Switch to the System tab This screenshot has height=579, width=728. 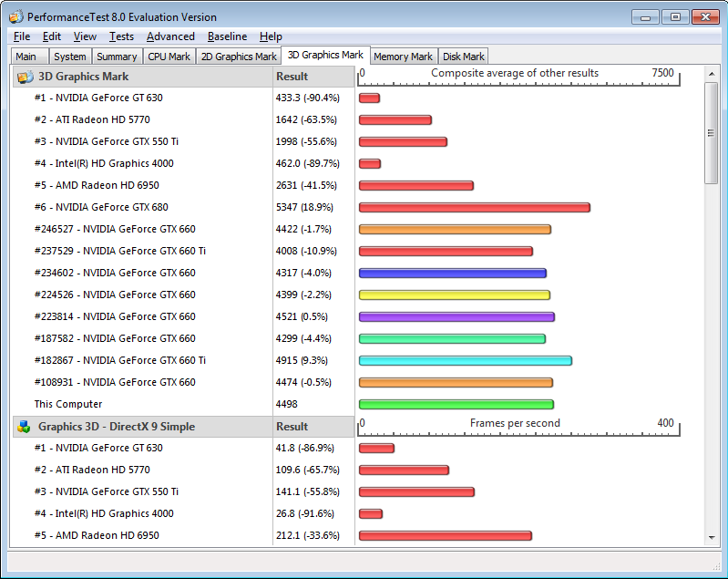click(x=70, y=57)
